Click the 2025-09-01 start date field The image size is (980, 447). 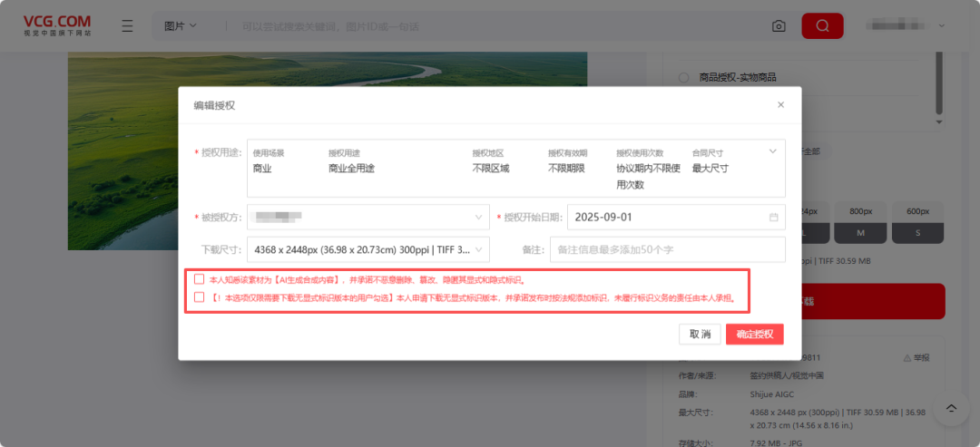pyautogui.click(x=676, y=218)
